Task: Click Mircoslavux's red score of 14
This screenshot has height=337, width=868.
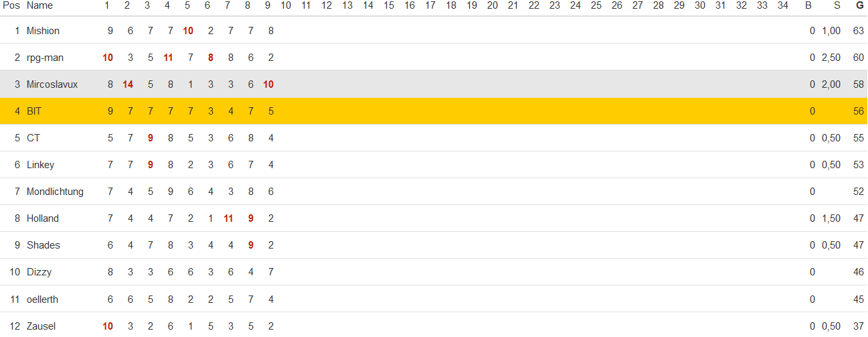Action: [x=128, y=84]
